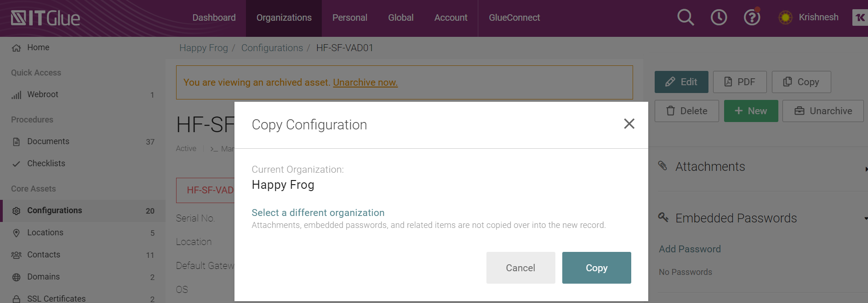Switch to the Dashboard tab
Viewport: 868px width, 303px height.
pyautogui.click(x=214, y=17)
